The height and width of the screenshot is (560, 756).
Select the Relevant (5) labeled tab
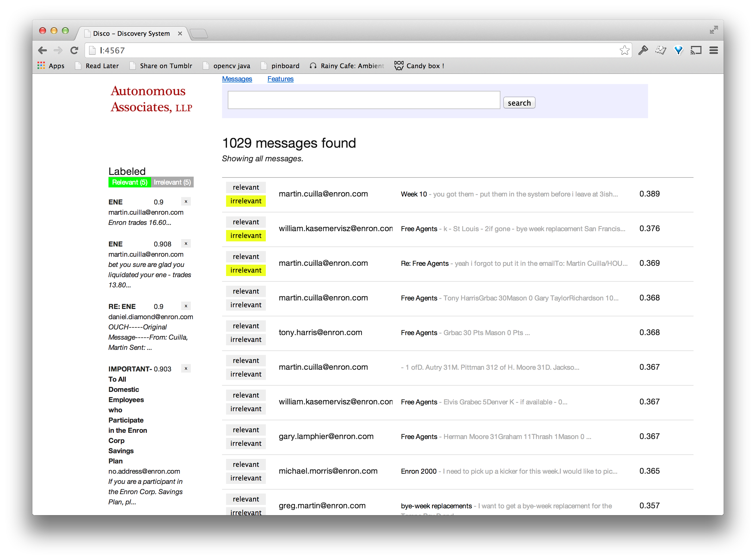pos(130,182)
